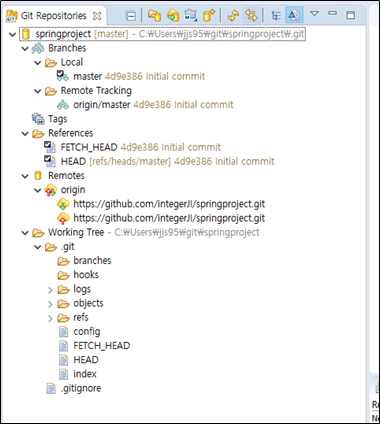Select the hooks folder
The height and width of the screenshot is (424, 380).
86,275
